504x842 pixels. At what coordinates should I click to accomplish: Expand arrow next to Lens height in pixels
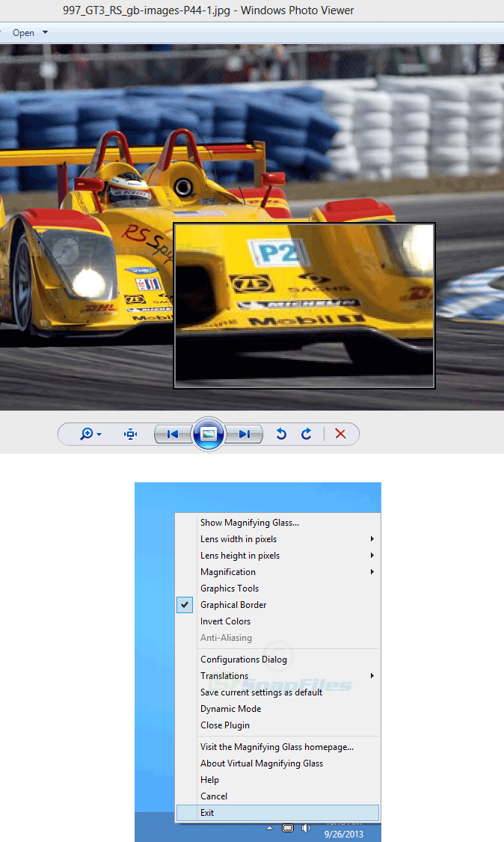(x=372, y=556)
